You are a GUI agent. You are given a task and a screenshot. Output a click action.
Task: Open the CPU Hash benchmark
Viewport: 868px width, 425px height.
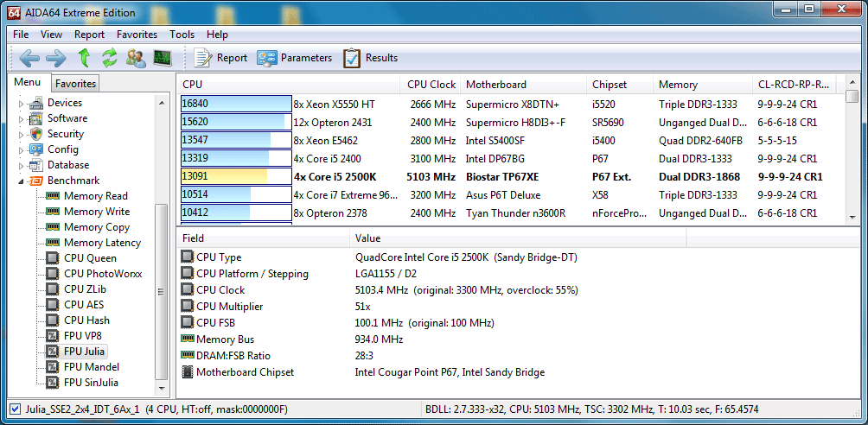pos(87,320)
